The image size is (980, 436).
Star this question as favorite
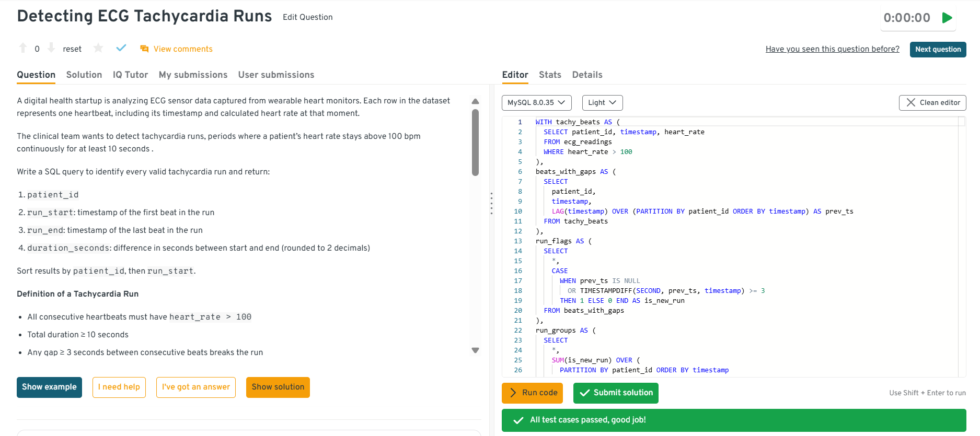tap(98, 48)
